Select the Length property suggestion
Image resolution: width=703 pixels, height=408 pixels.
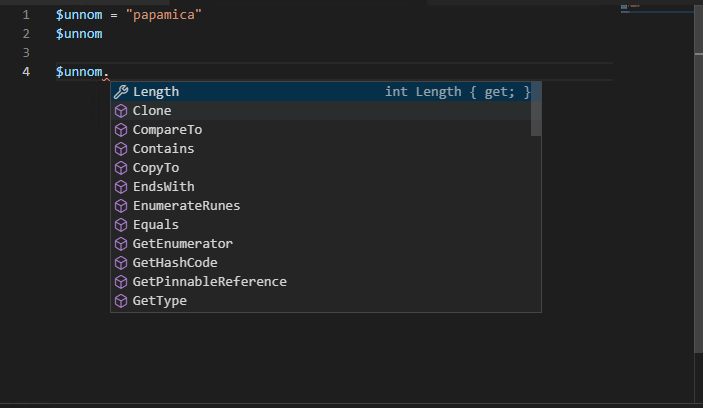[156, 92]
